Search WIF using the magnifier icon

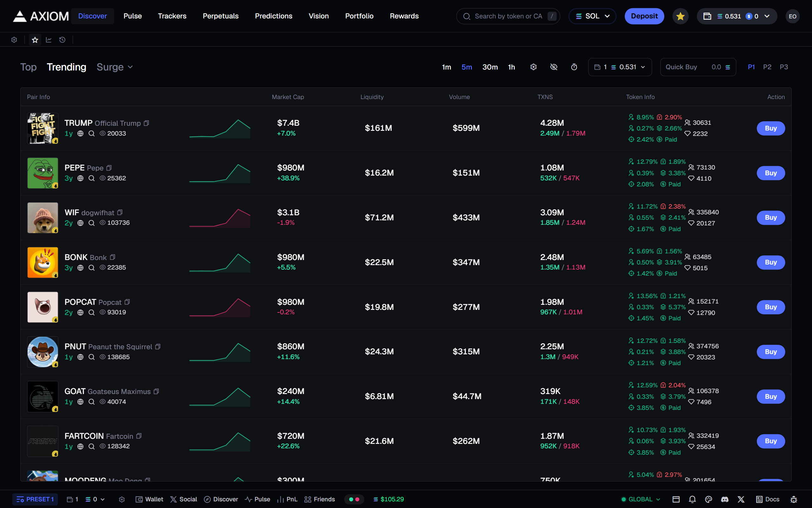pyautogui.click(x=91, y=223)
